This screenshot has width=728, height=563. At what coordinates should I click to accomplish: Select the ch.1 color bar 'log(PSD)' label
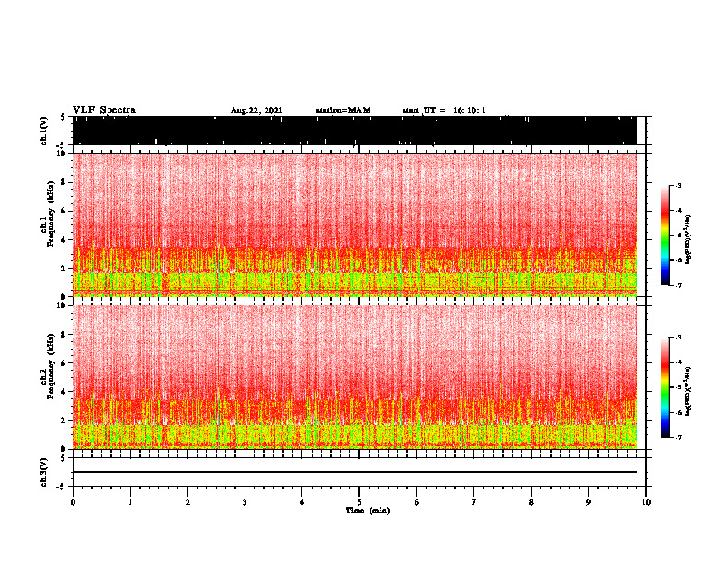point(688,239)
